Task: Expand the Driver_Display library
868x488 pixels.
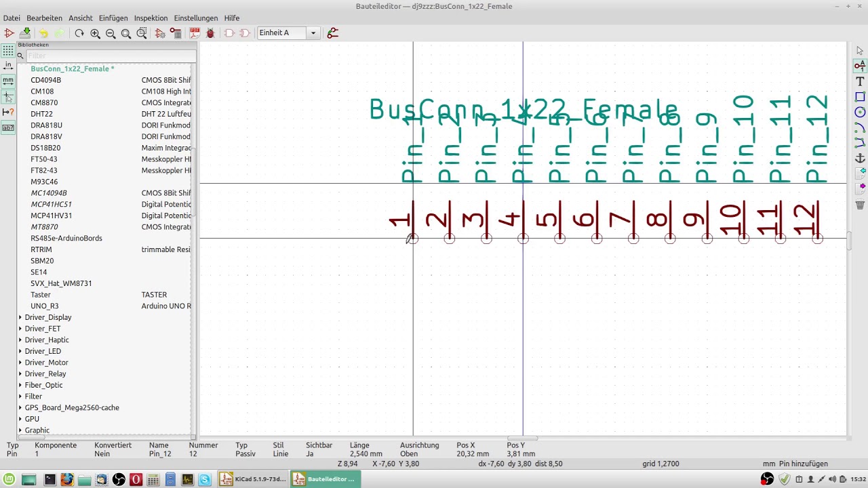Action: [20, 317]
